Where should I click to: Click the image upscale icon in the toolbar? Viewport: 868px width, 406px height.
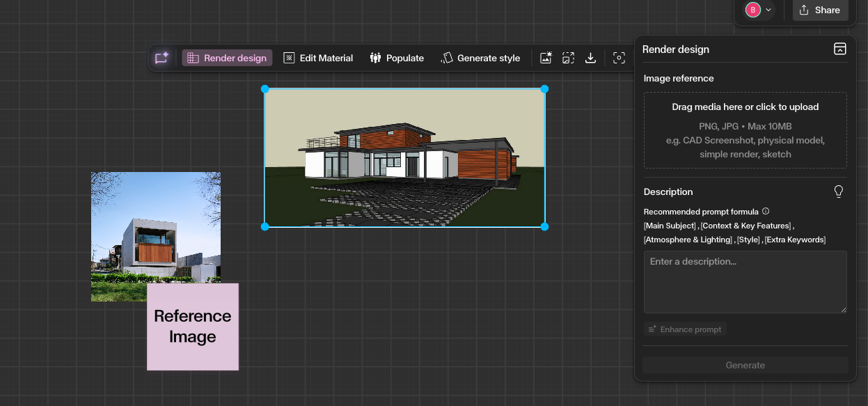tap(568, 58)
